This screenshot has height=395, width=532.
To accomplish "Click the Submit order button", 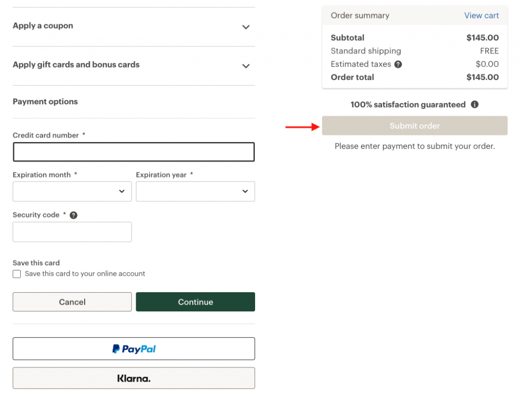I will 415,126.
